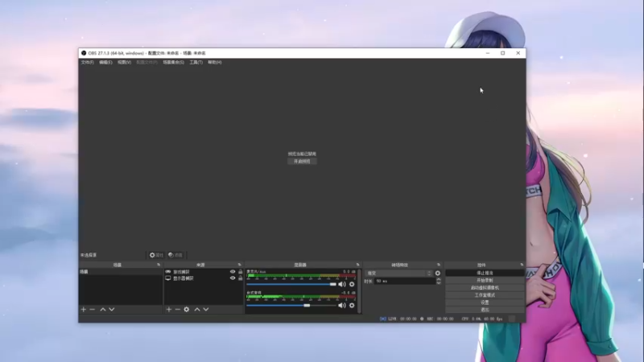Pop out the Audio Mixer dock panel
The height and width of the screenshot is (362, 644).
(357, 265)
